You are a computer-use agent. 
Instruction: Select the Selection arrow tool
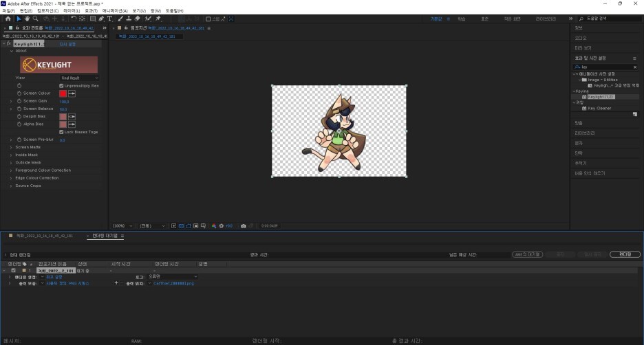pyautogui.click(x=19, y=19)
